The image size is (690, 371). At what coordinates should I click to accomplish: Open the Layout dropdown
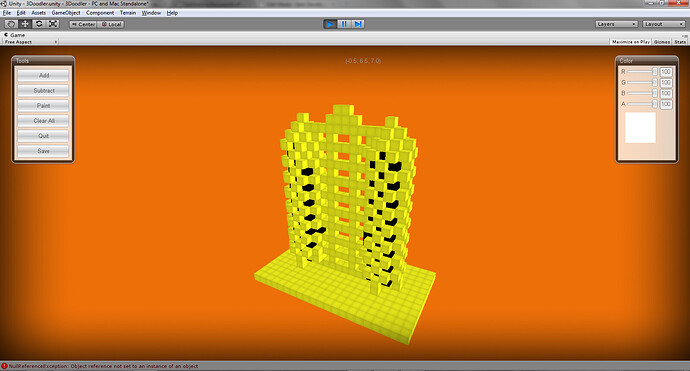(x=664, y=24)
